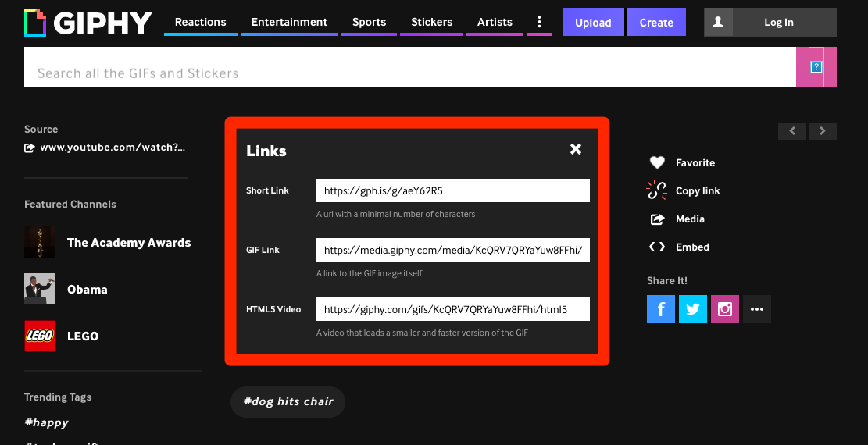Viewport: 868px width, 445px height.
Task: Click the Favorite label
Action: [x=695, y=162]
